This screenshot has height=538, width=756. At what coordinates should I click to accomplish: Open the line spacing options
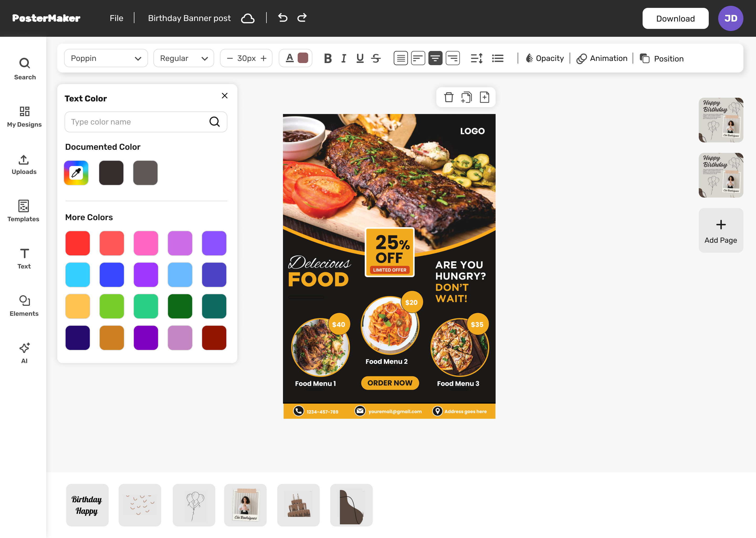[x=476, y=58]
